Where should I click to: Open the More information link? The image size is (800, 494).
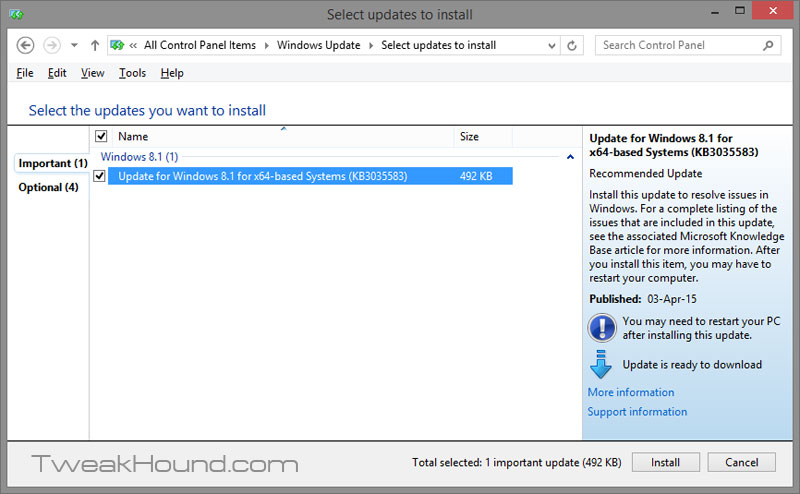click(631, 392)
